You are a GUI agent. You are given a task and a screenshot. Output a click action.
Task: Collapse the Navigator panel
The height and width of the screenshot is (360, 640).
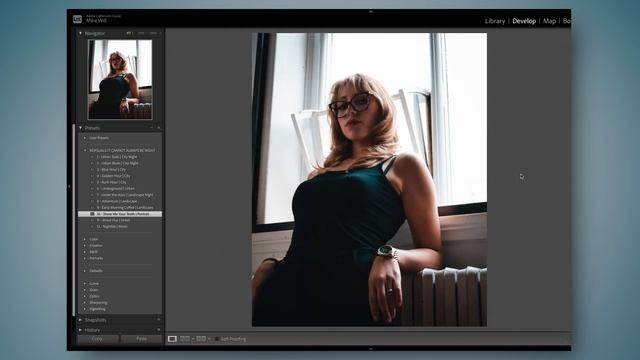tap(80, 33)
